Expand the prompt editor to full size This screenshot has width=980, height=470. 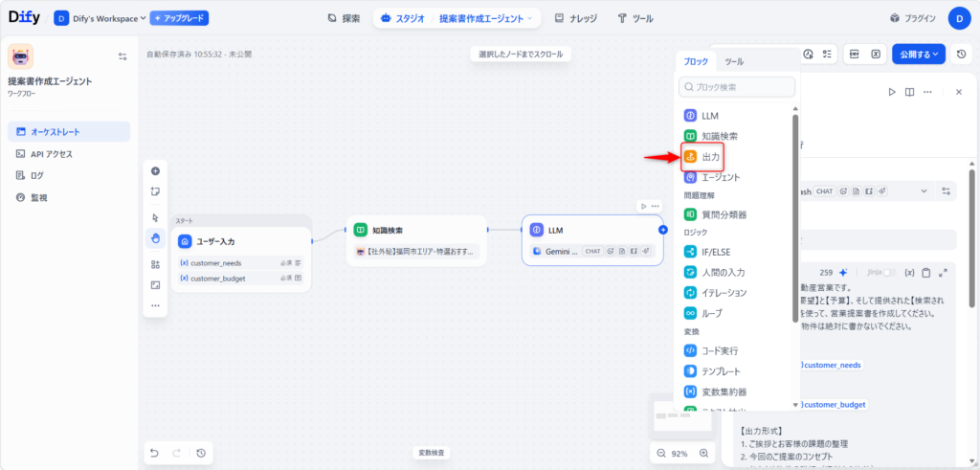pyautogui.click(x=944, y=272)
